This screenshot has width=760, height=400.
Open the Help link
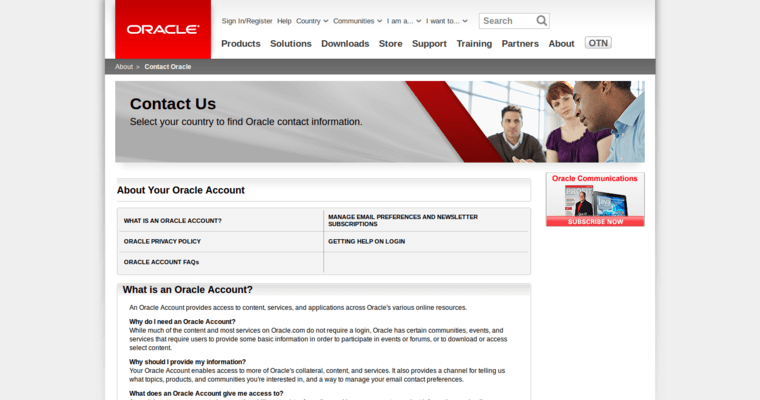pos(284,21)
